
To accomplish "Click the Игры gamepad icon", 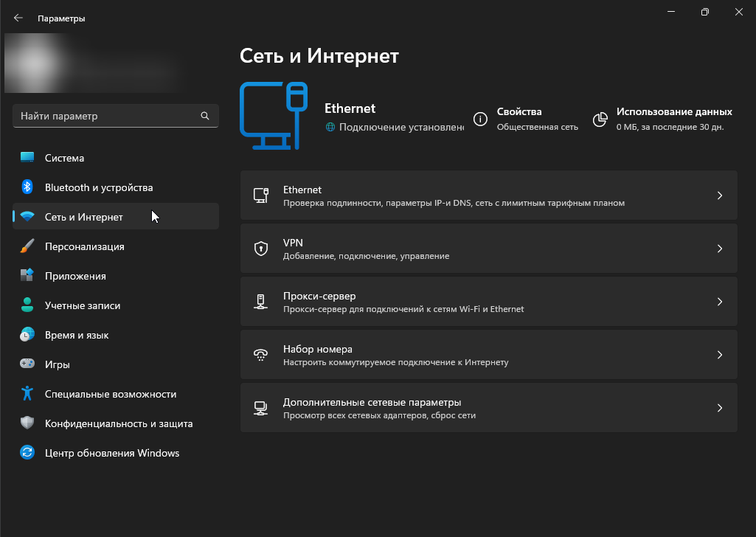I will (27, 364).
